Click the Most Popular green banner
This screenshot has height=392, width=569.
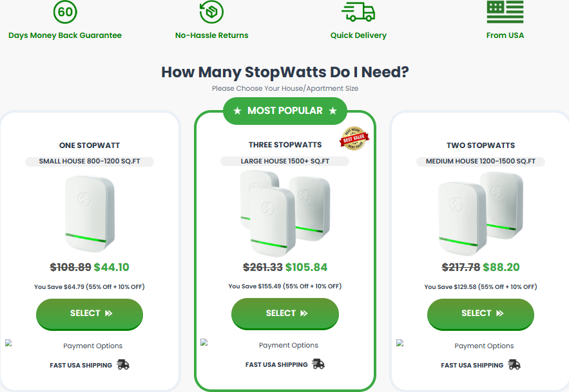click(285, 111)
